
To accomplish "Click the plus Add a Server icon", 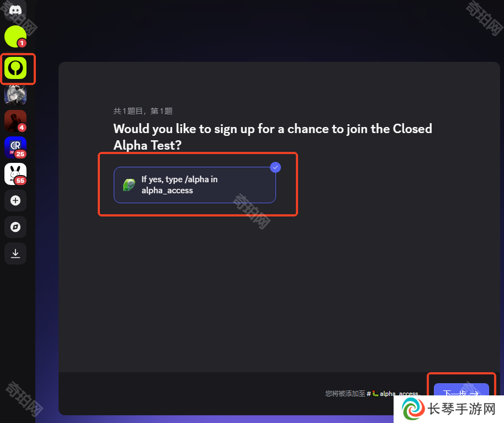I will point(15,200).
